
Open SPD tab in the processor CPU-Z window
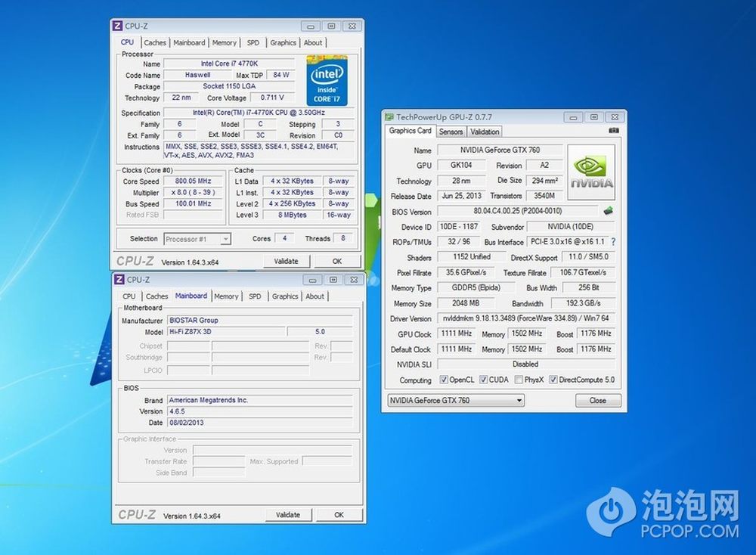[x=253, y=42]
